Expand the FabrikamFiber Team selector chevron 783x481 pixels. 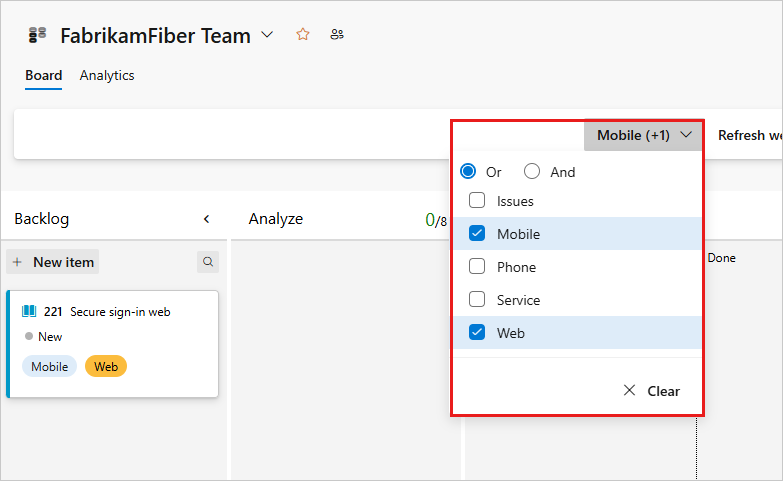point(268,35)
